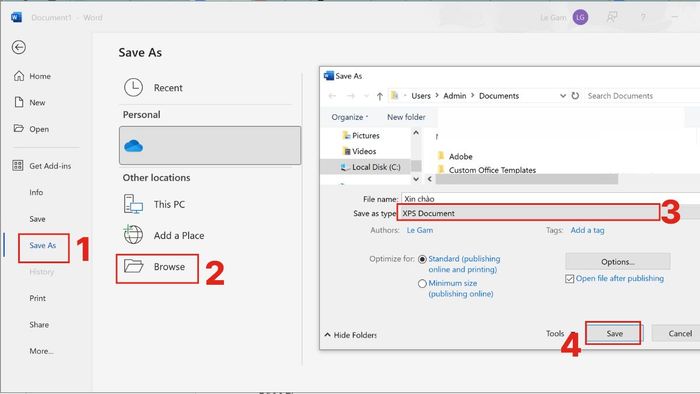700x394 pixels.
Task: Click the File name input field
Action: tap(550, 199)
